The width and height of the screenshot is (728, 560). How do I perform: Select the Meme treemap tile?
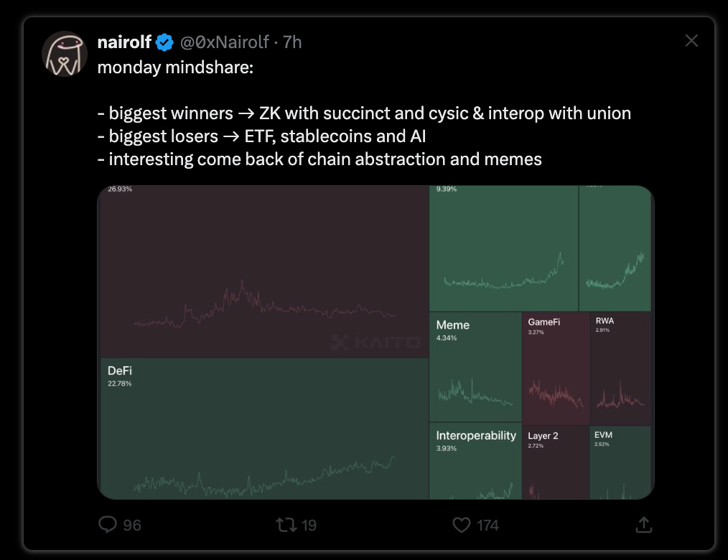(475, 367)
